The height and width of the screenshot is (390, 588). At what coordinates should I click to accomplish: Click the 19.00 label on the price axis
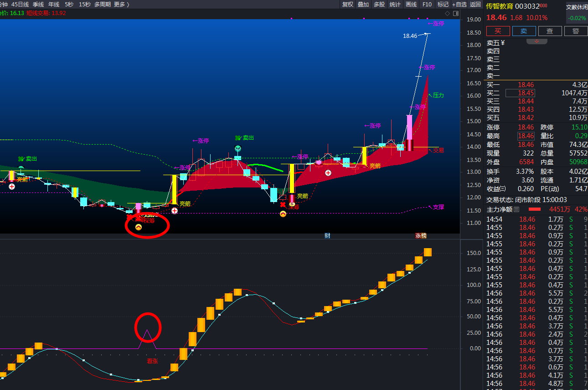[474, 19]
